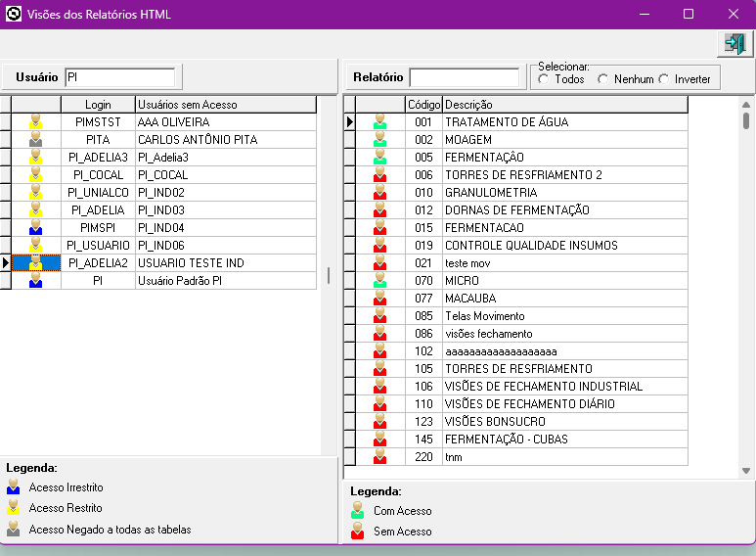Click the reports list scroll up arrow
Viewport: 756px width, 556px height.
coord(746,104)
